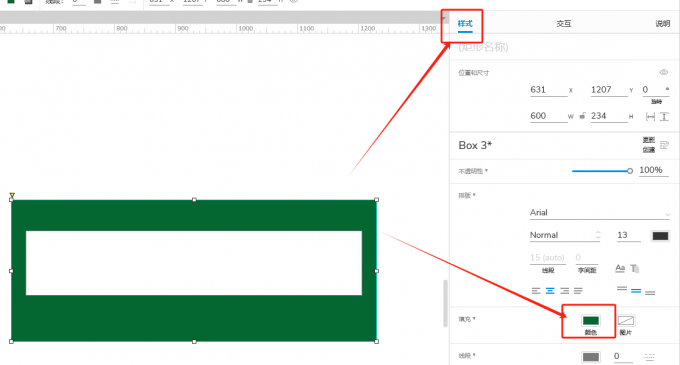This screenshot has width=680, height=365.
Task: Open the Normal font style dropdown
Action: click(x=565, y=235)
